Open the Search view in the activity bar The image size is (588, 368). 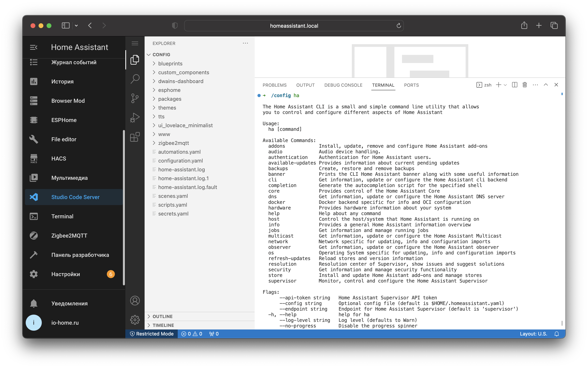tap(135, 79)
